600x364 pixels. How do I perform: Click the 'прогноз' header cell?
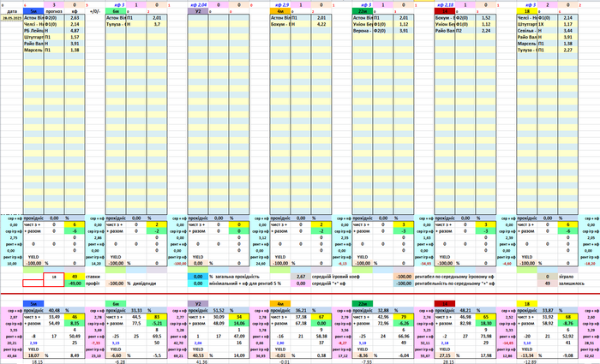point(54,11)
